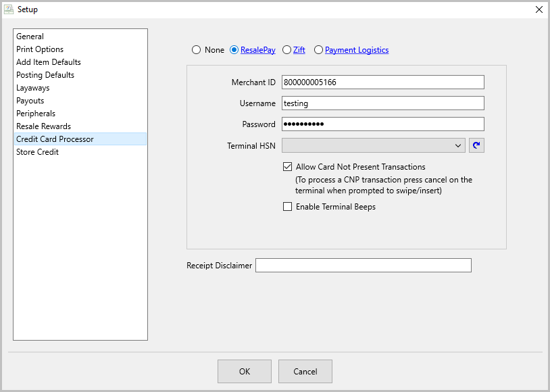Open the General settings section
Viewport: 550px width, 392px height.
(x=80, y=36)
